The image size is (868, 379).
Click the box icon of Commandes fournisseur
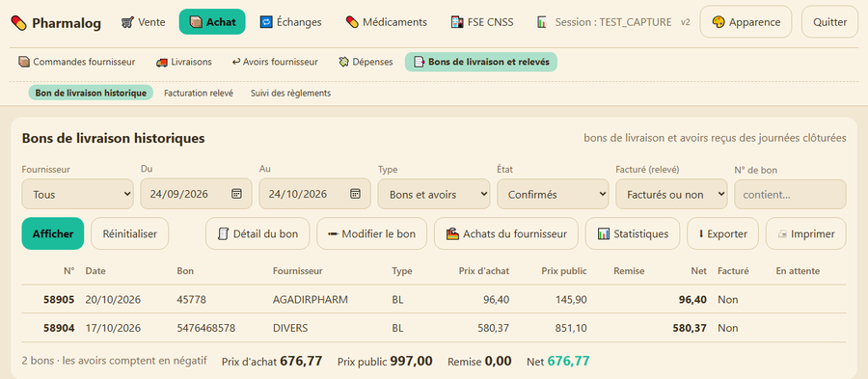click(24, 62)
